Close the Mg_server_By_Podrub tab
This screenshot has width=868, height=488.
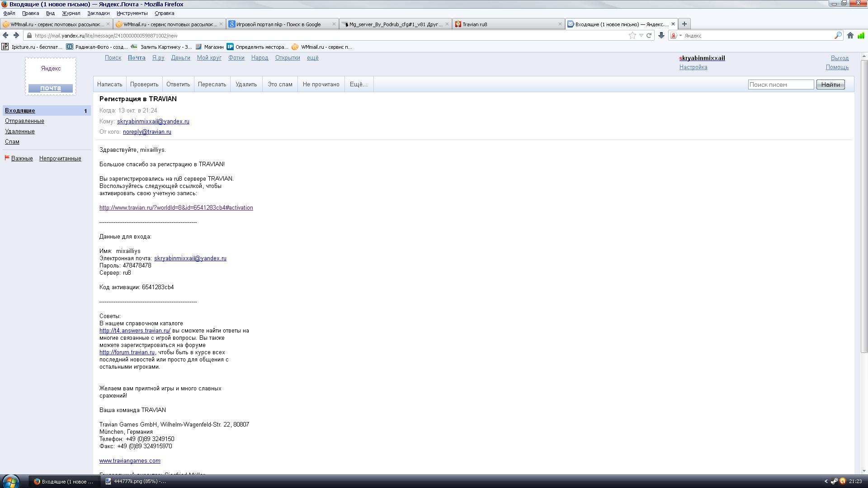pyautogui.click(x=447, y=24)
